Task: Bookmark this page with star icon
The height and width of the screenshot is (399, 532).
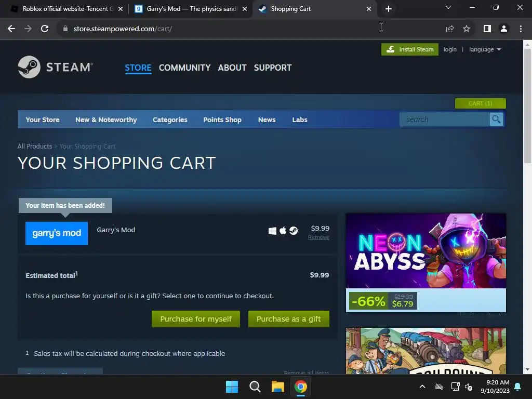Action: [x=467, y=29]
